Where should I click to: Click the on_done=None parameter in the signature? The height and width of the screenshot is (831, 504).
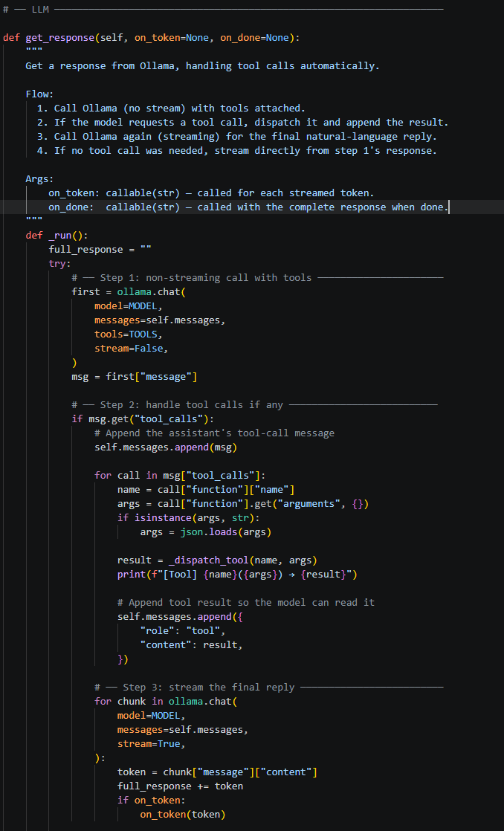coord(253,38)
